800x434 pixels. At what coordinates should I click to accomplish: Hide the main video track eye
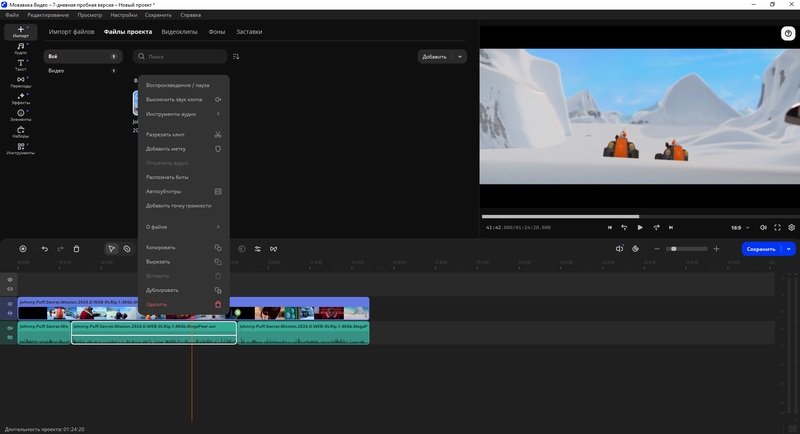pyautogui.click(x=10, y=304)
